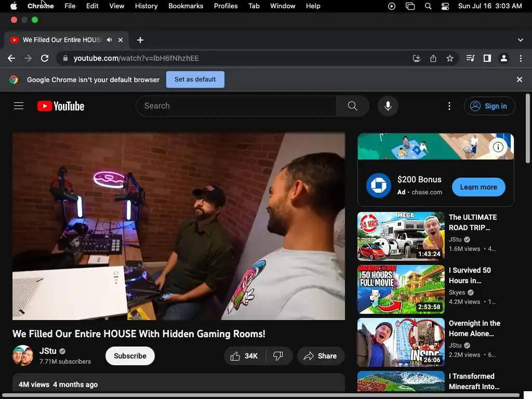Click the horizontal scrollbar at bottom
Viewport: 532px width, 399px height.
click(x=261, y=395)
